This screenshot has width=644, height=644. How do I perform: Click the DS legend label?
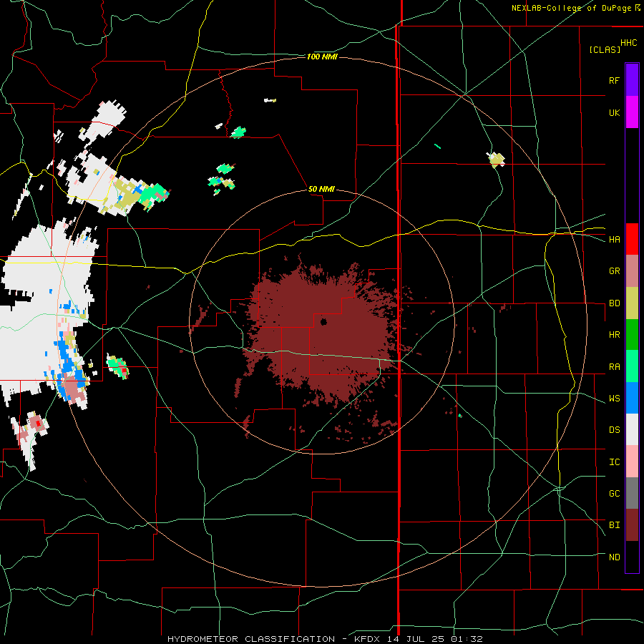(x=614, y=430)
